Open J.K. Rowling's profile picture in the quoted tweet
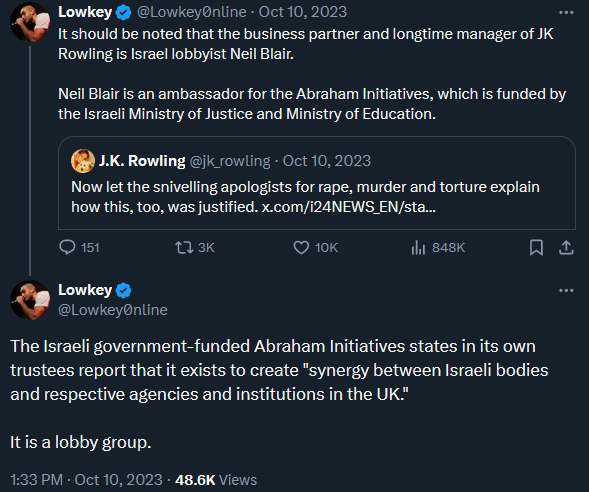Viewport: 589px width, 492px height. click(83, 161)
